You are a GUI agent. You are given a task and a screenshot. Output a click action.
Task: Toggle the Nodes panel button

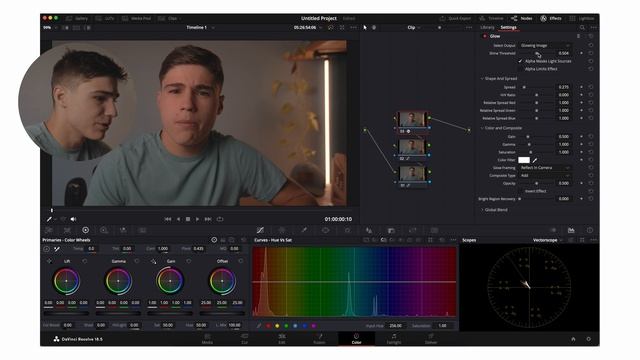click(x=522, y=18)
